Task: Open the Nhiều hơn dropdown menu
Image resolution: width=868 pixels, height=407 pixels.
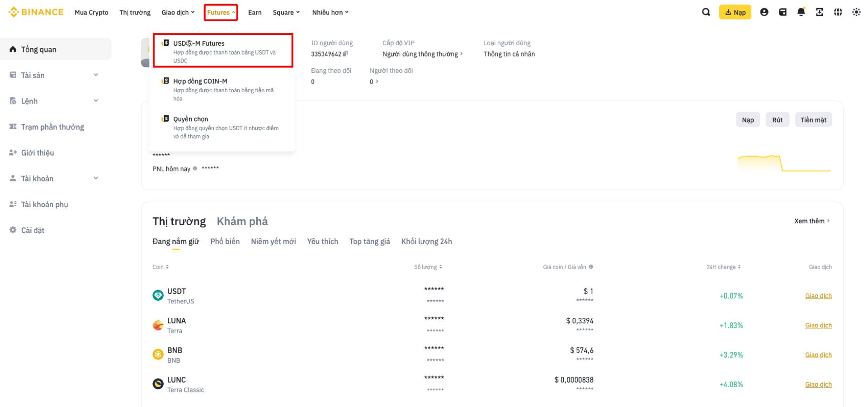Action: pyautogui.click(x=330, y=12)
